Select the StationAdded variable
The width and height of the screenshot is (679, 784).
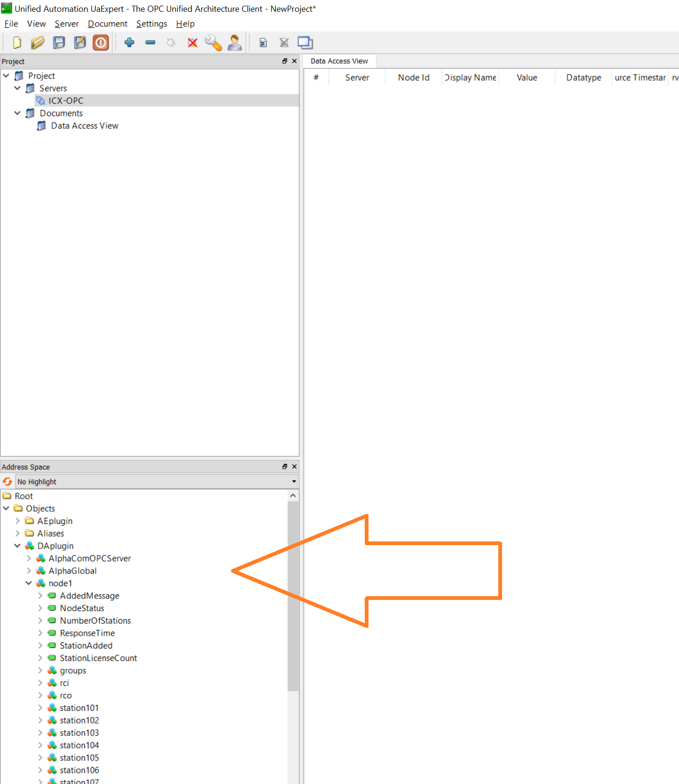tap(86, 646)
